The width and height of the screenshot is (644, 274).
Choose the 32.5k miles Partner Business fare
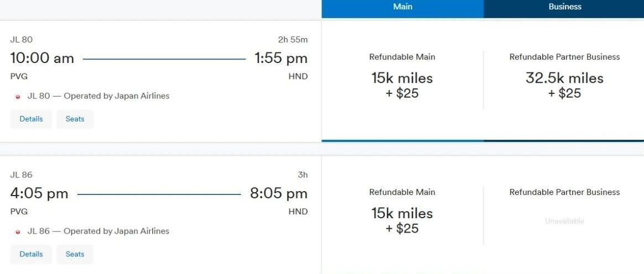(564, 85)
